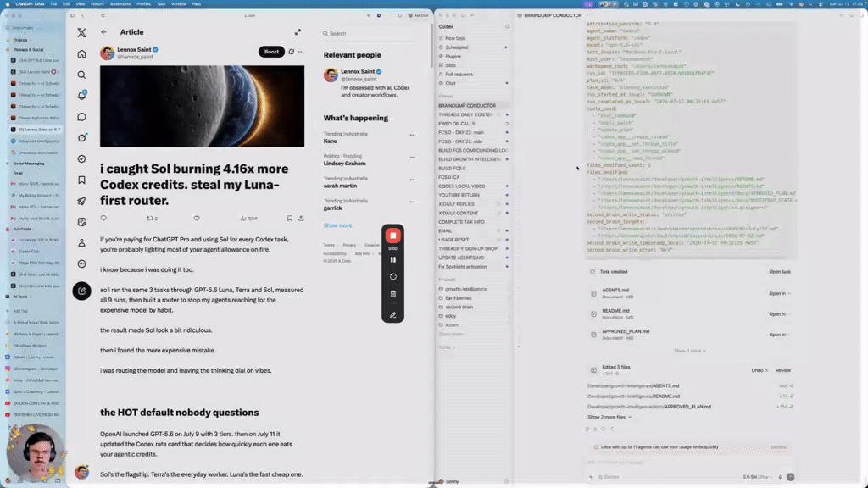Open options for the Lindsey Graham trend

[413, 157]
